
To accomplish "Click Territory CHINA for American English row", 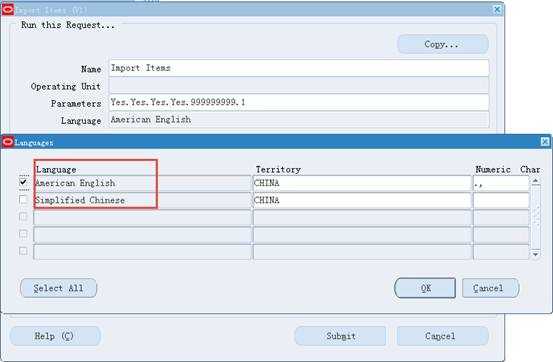I will [x=362, y=183].
